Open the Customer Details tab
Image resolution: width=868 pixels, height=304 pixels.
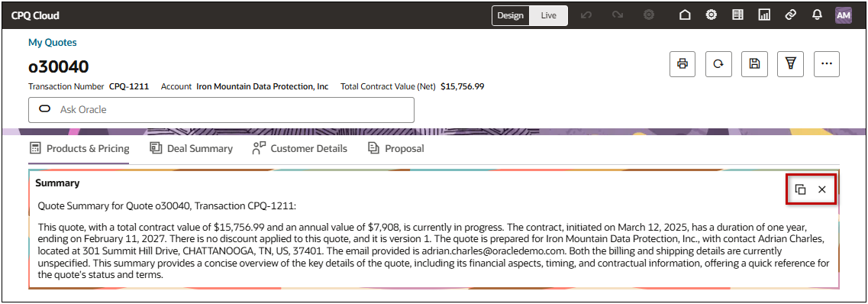pos(299,148)
